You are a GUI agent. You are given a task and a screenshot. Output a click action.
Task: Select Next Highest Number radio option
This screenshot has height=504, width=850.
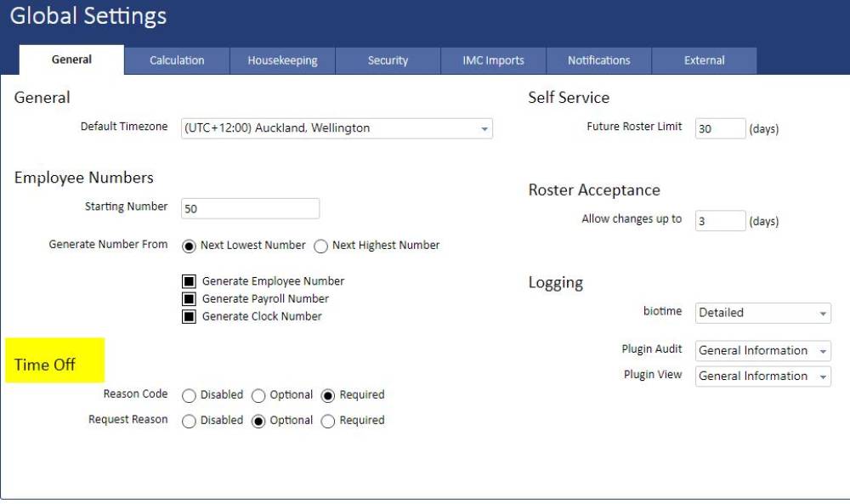click(320, 246)
